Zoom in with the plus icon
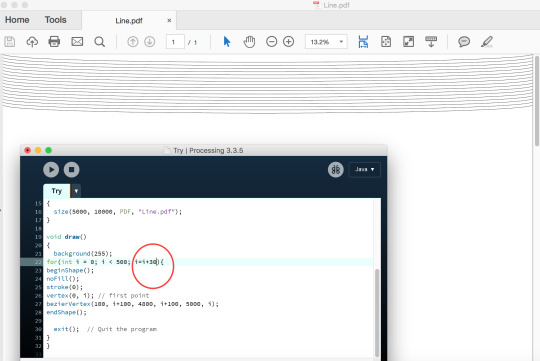The image size is (540, 361). [288, 42]
